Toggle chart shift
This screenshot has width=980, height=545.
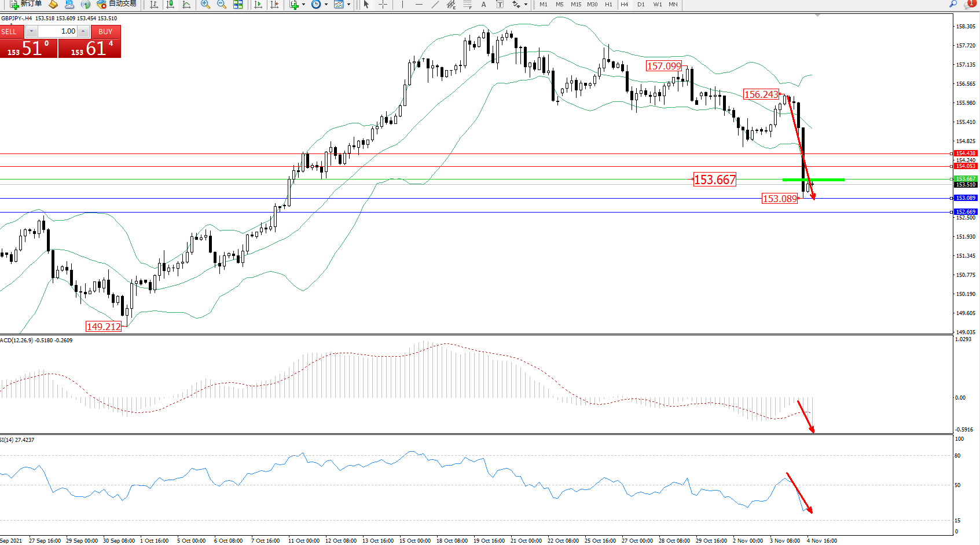pos(274,5)
